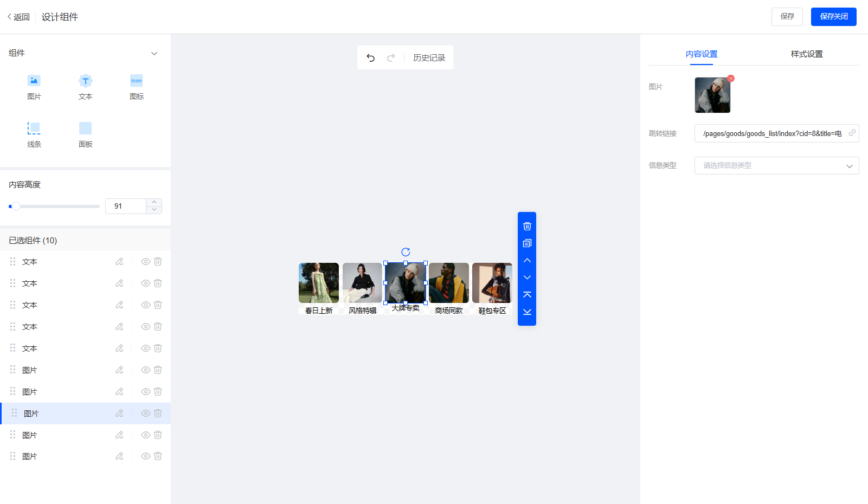Add a 面板 panel component
868x504 pixels.
[x=86, y=135]
